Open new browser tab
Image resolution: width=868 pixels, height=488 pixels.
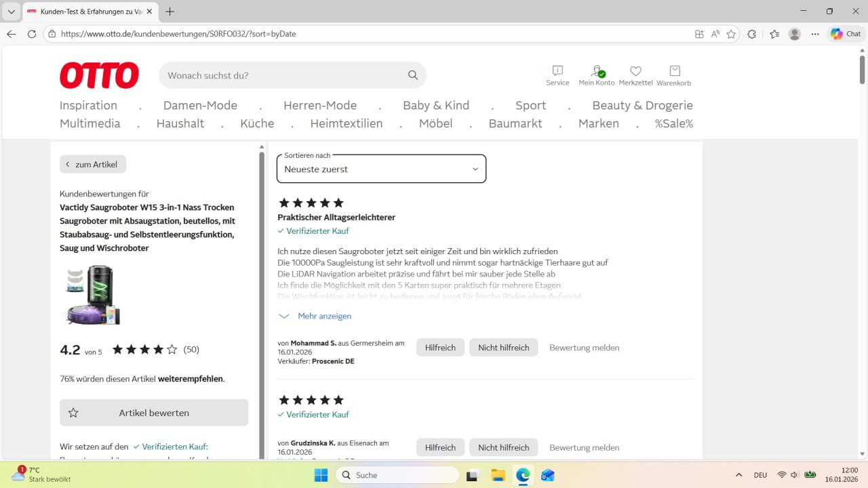click(x=170, y=12)
